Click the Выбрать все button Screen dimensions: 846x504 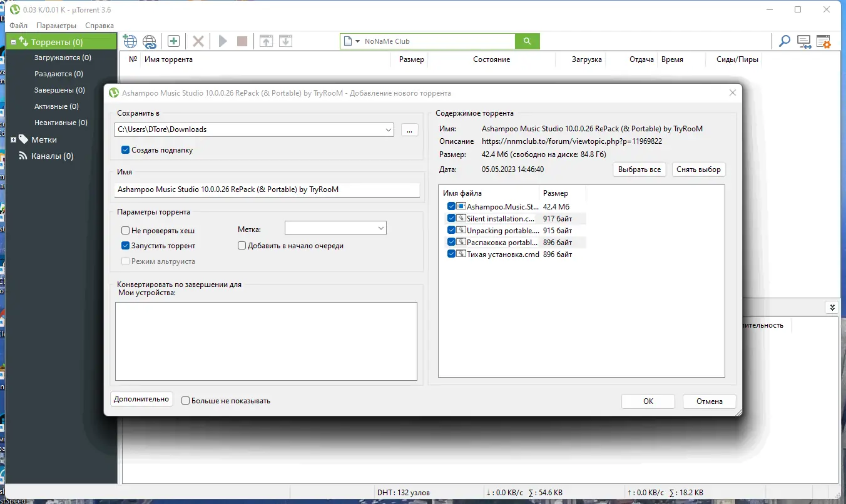(x=640, y=169)
